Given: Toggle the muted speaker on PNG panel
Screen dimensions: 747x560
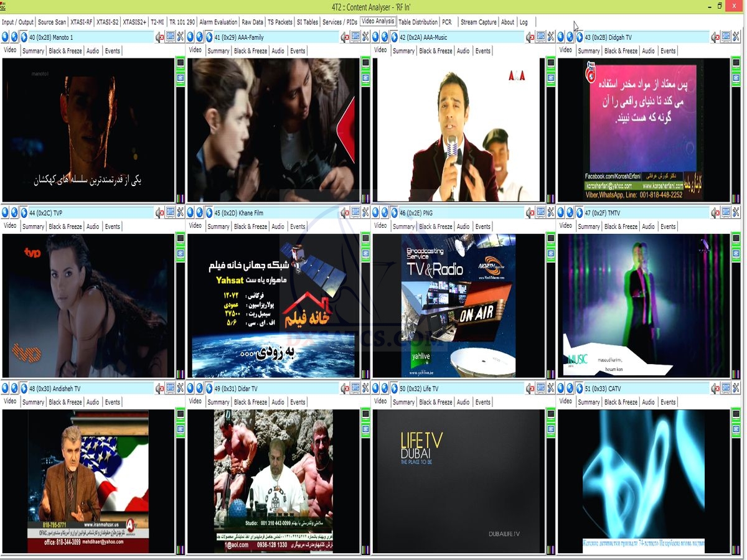Looking at the screenshot, I should (530, 213).
